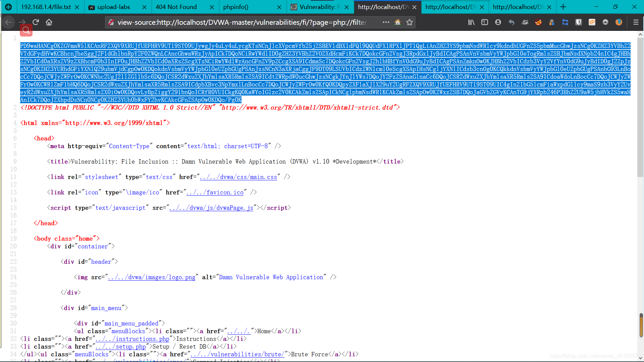The image size is (644, 362).
Task: Click the site info icon in address bar
Action: (x=111, y=22)
